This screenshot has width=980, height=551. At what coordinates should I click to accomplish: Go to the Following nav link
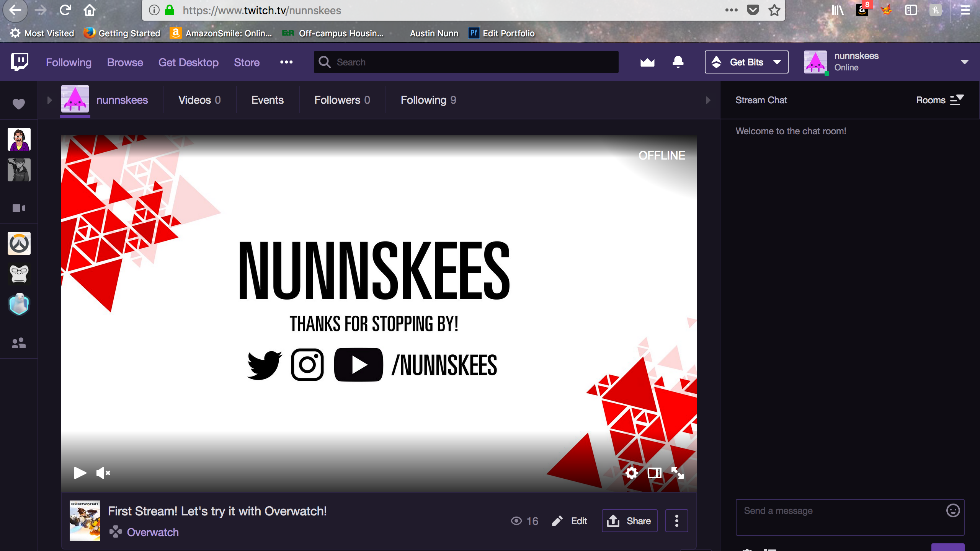point(69,62)
